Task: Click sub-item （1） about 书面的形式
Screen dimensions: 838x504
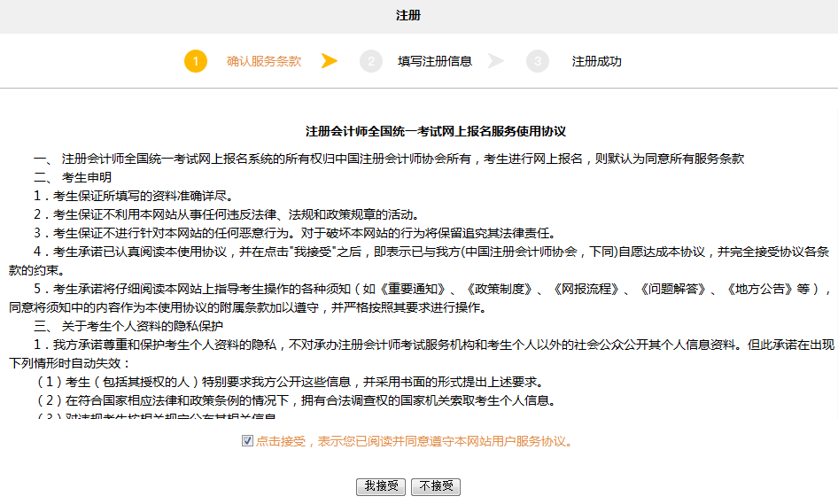Action: pos(289,382)
